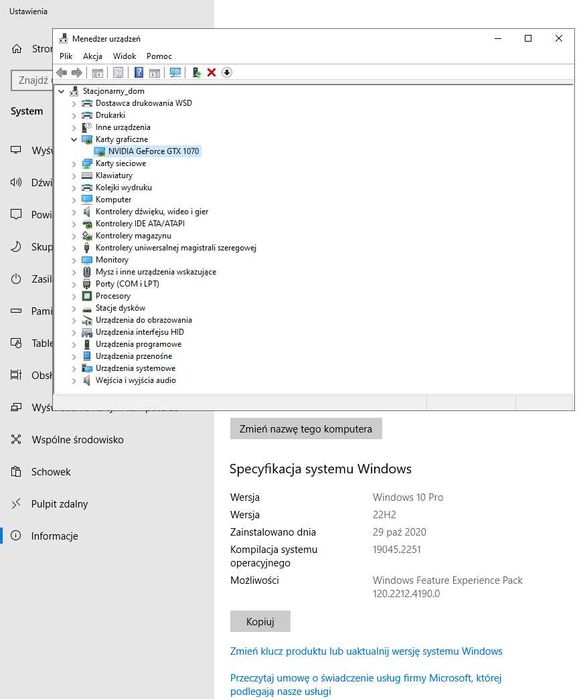The height and width of the screenshot is (699, 581).
Task: Click the storage icon in Settings sidebar
Action: [16, 311]
